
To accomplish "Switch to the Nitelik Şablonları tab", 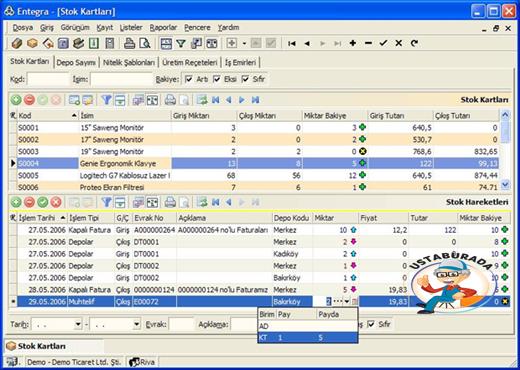I will 129,62.
